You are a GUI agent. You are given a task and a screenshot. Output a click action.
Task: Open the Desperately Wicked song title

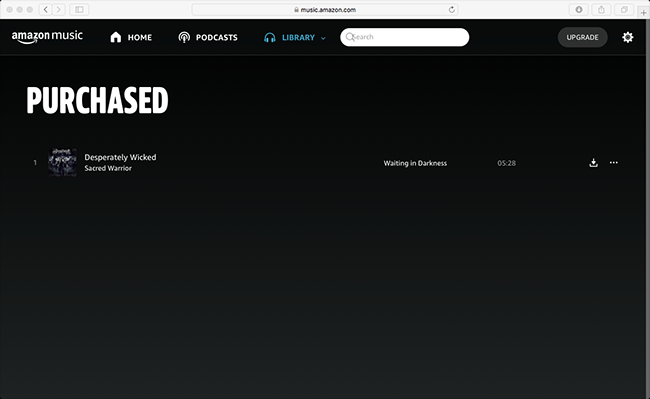[120, 157]
